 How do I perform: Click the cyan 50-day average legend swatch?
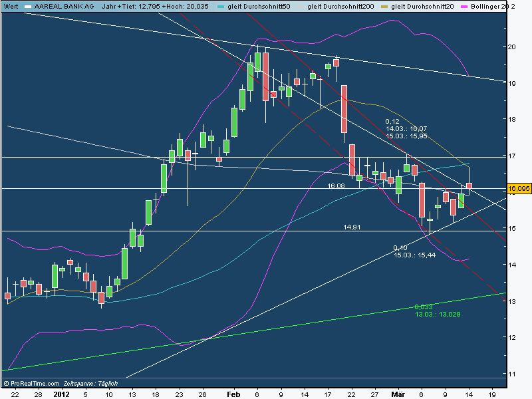(x=221, y=7)
